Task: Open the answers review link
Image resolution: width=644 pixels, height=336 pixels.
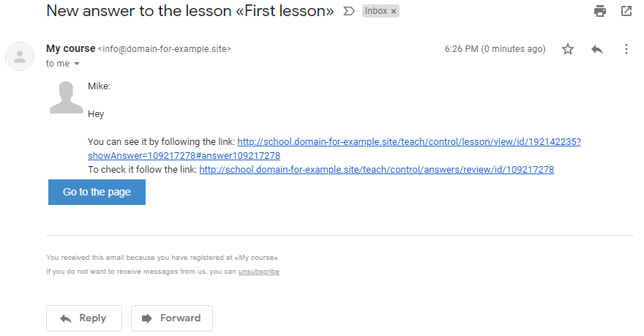Action: [x=377, y=170]
